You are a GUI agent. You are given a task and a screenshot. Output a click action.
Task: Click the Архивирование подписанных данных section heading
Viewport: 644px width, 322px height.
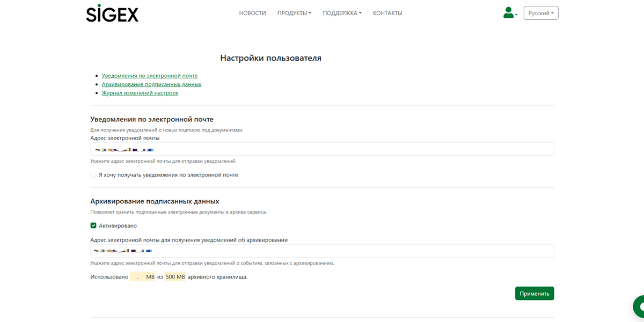tap(155, 201)
